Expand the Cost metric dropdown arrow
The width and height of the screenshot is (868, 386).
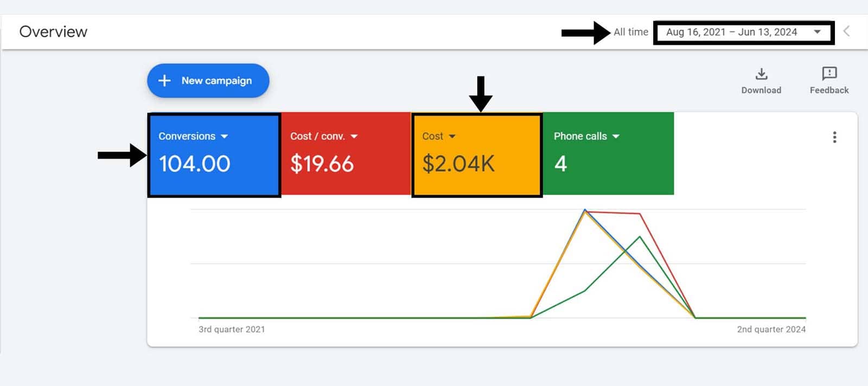tap(452, 137)
